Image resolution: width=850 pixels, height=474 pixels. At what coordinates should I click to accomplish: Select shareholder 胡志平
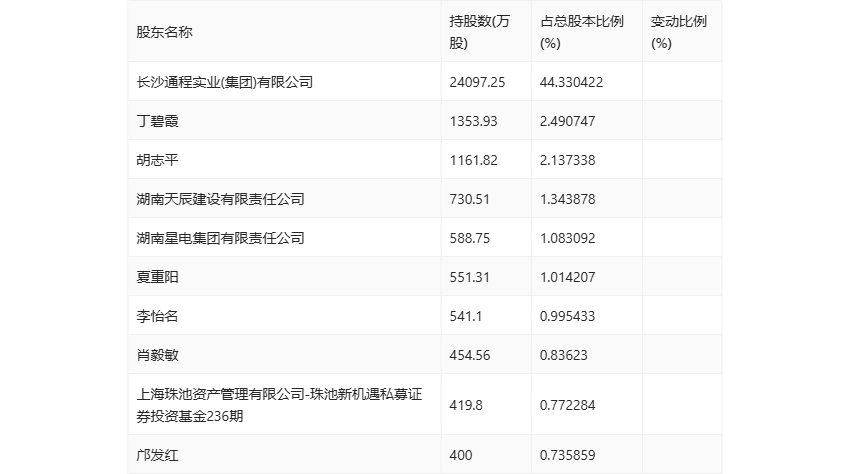tap(157, 160)
